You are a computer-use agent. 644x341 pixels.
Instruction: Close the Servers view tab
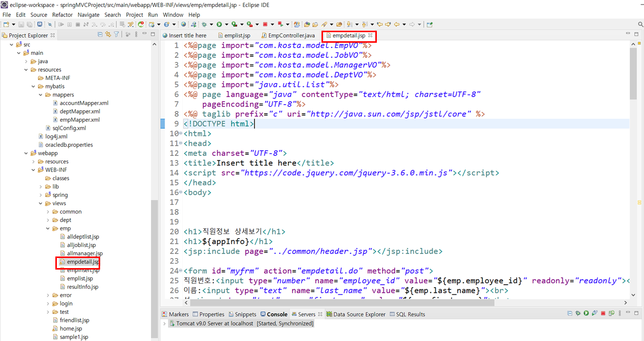pos(320,314)
